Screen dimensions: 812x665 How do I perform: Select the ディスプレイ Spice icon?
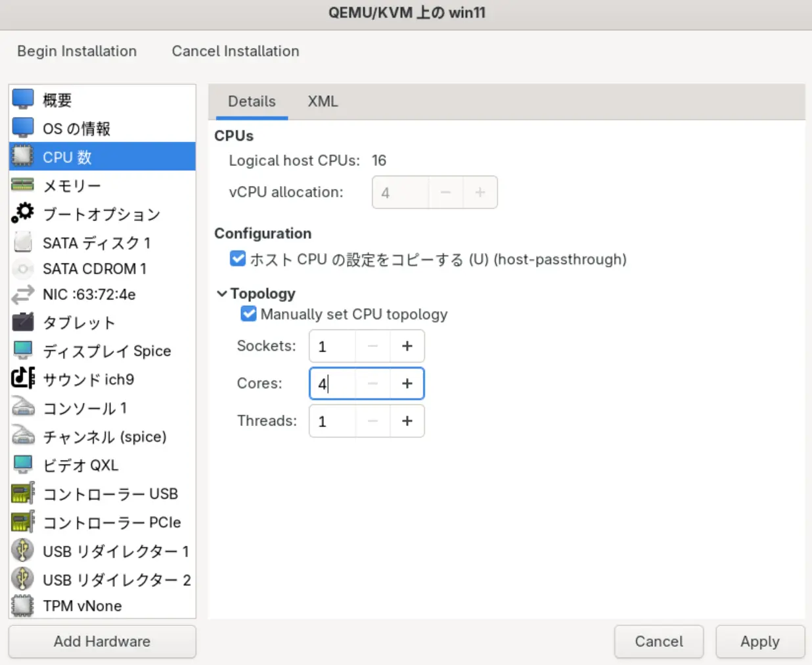coord(23,351)
